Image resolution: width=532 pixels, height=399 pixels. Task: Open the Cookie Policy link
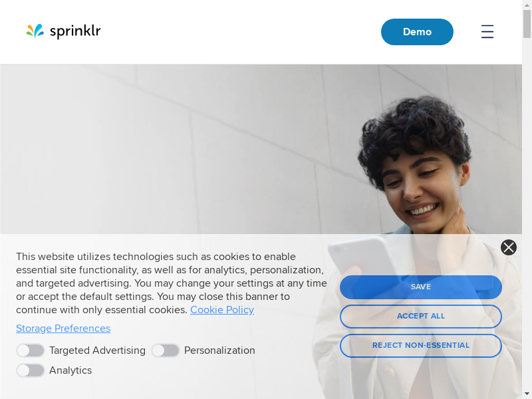[222, 310]
